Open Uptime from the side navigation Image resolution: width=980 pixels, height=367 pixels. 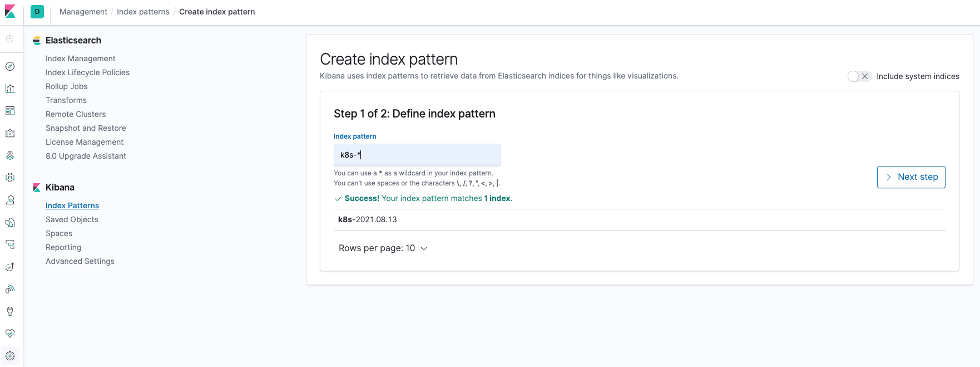point(10,267)
